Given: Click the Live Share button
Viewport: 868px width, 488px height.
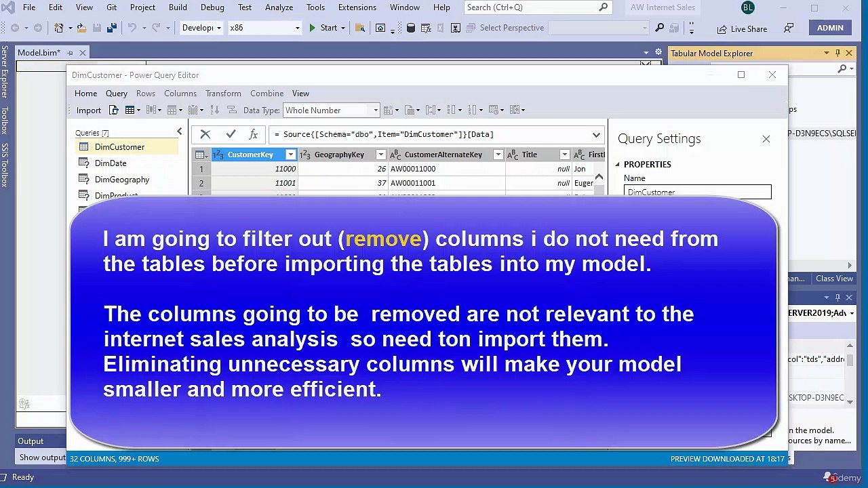Looking at the screenshot, I should tap(742, 28).
